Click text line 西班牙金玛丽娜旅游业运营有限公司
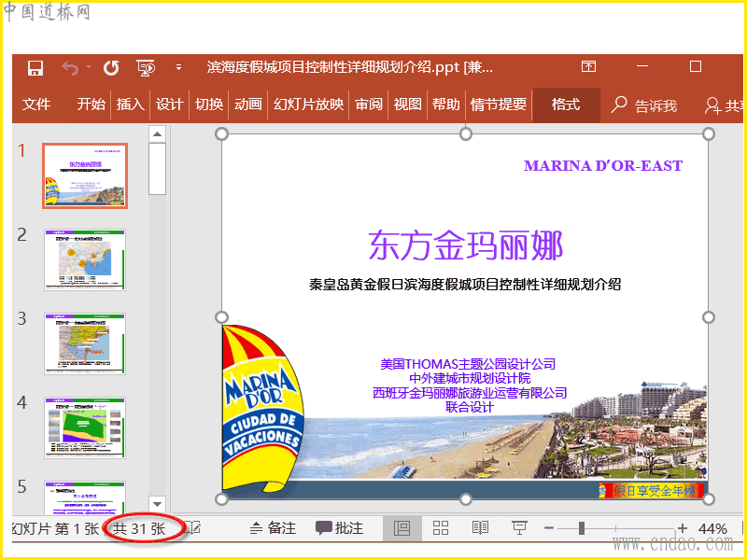This screenshot has height=560, width=747. click(x=470, y=393)
